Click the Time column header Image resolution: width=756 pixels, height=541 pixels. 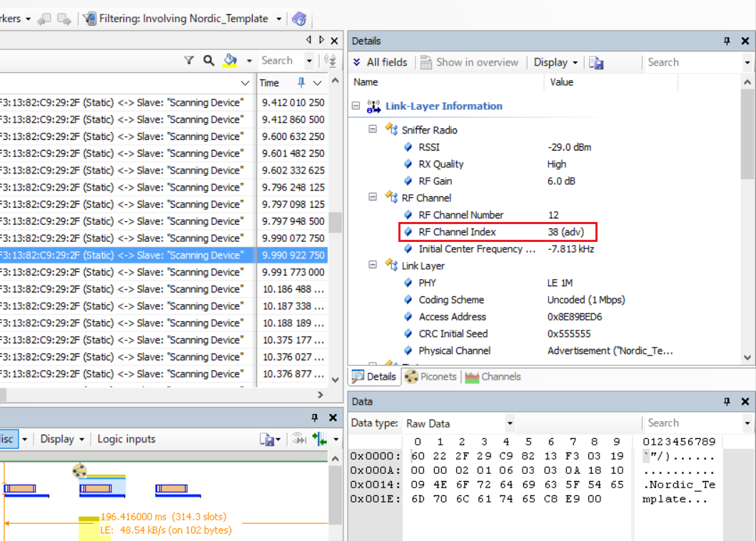click(x=269, y=83)
